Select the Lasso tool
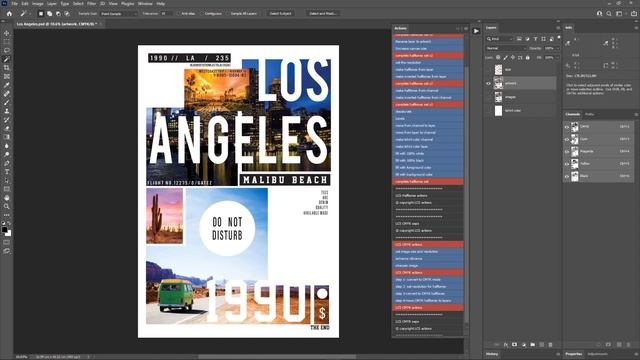 pos(7,51)
